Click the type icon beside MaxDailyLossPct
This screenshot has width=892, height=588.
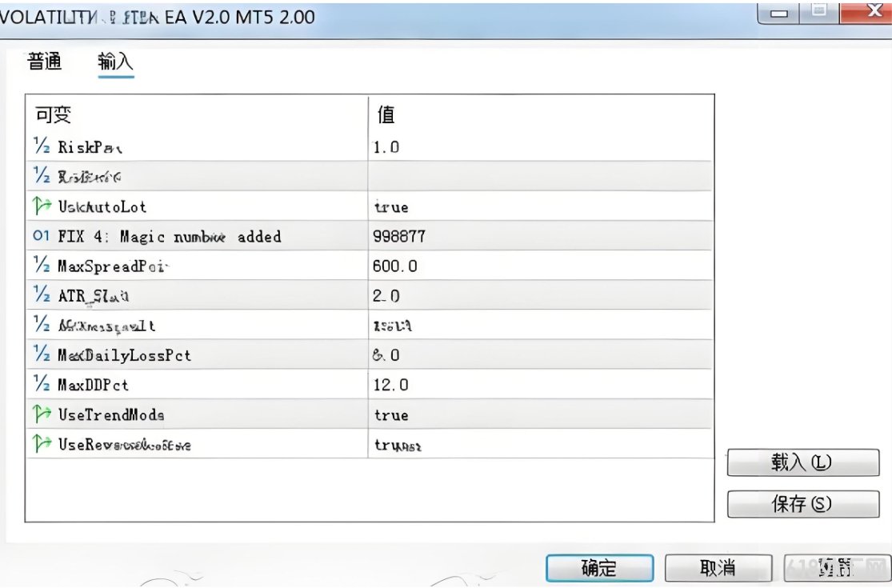click(x=42, y=354)
